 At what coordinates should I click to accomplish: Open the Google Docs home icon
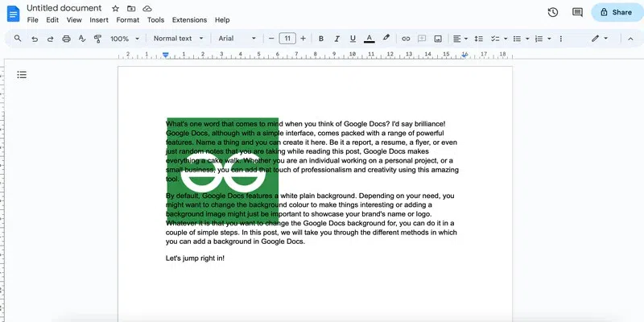point(13,14)
